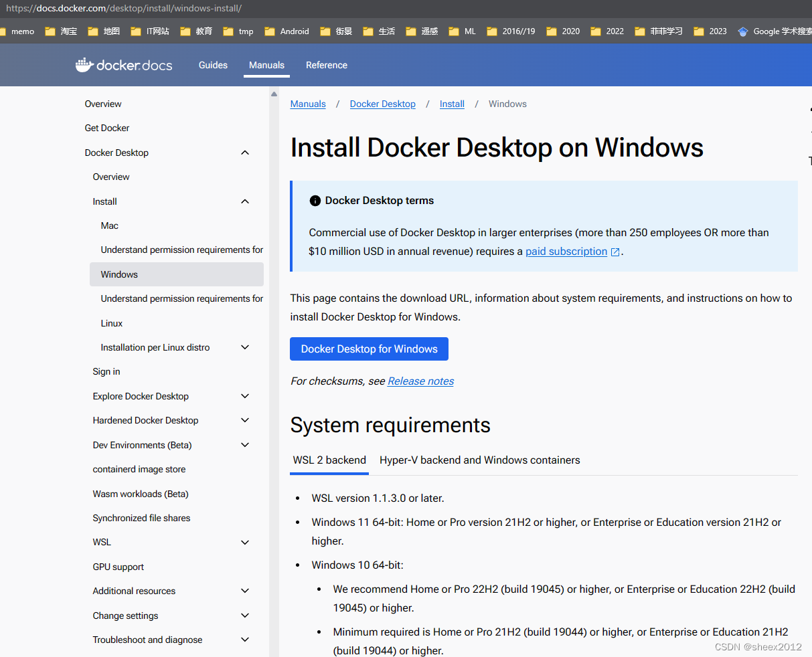Open Understand permission requirements below Mac
812x657 pixels.
coord(182,250)
